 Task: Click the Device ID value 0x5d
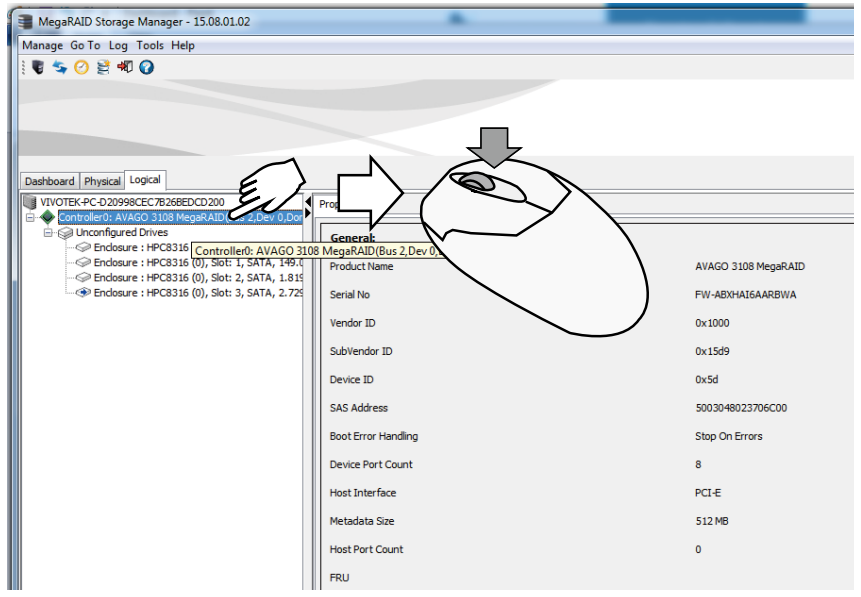coord(707,380)
